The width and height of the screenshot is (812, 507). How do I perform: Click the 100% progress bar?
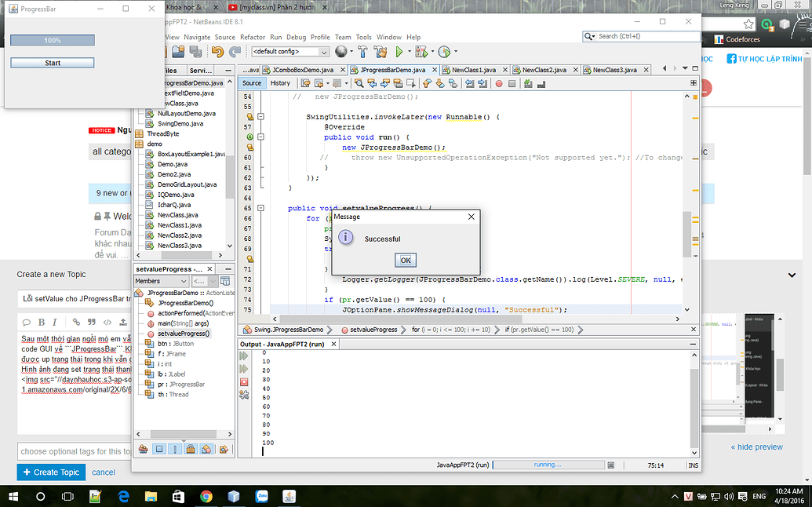pos(53,40)
